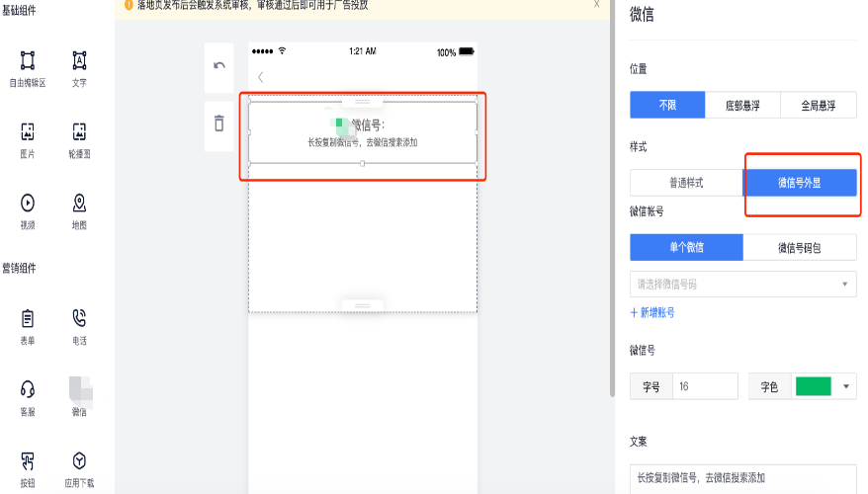Add the 文字 text component
Viewport: 868px width, 494px height.
pos(79,61)
